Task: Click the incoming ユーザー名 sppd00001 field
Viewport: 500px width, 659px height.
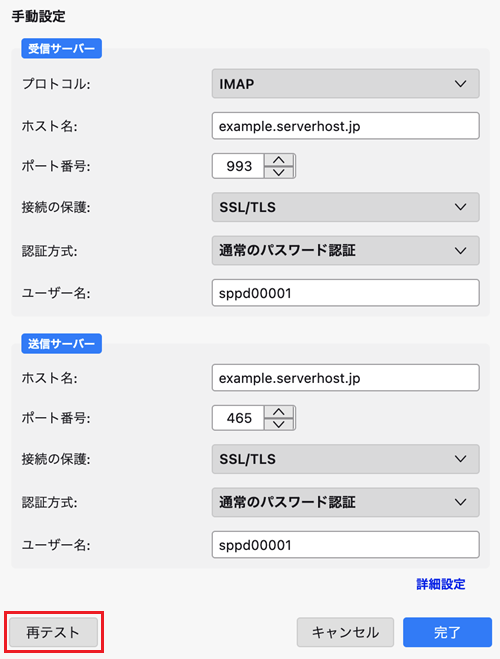Action: click(345, 293)
